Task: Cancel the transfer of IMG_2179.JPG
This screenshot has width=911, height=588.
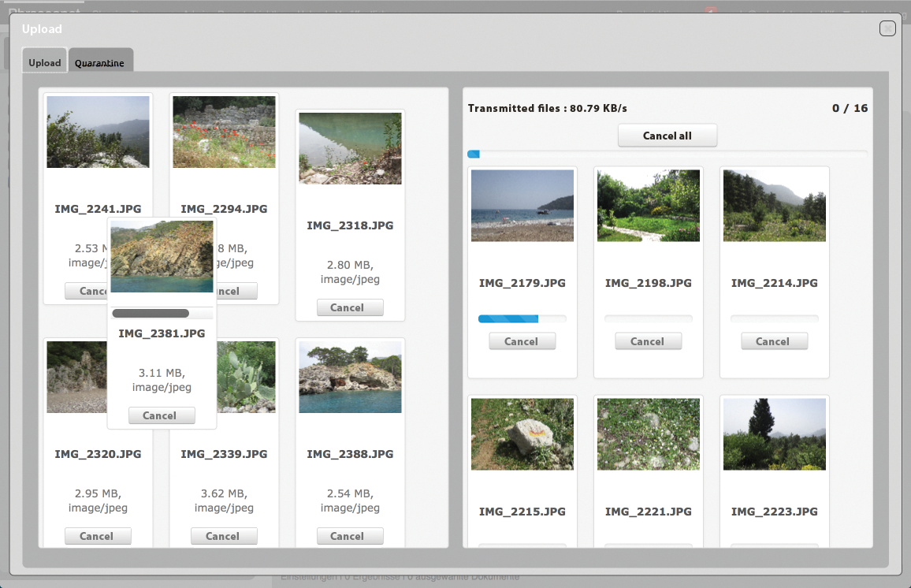Action: [x=522, y=341]
